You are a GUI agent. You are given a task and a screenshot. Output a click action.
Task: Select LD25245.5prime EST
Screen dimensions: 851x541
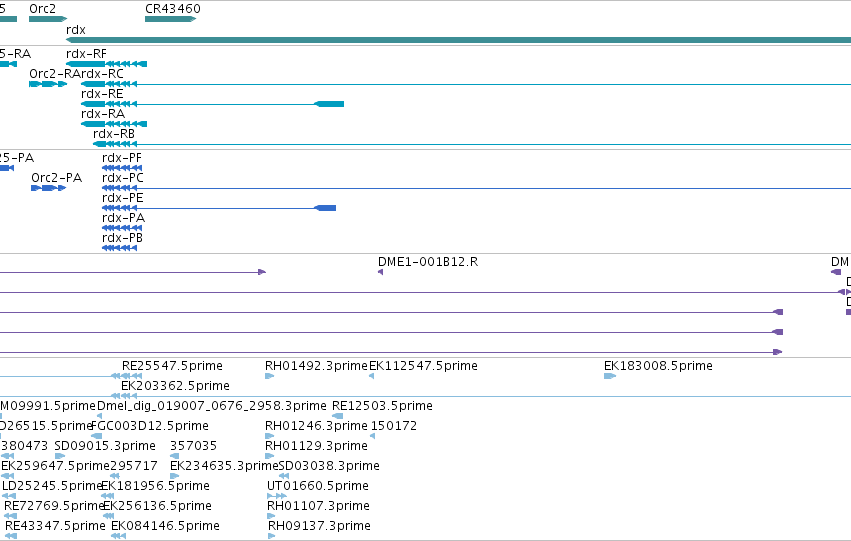point(52,487)
